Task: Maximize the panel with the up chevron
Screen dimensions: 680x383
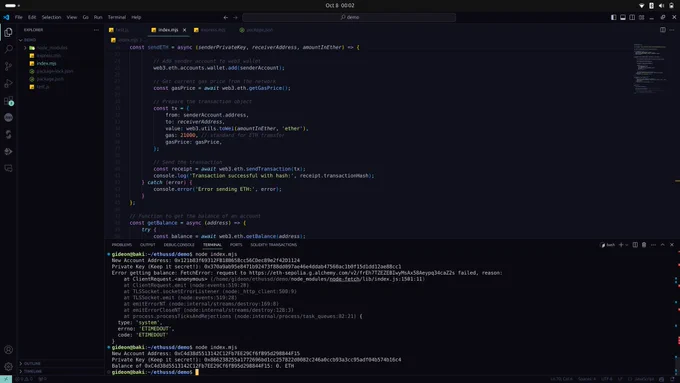Action: click(x=663, y=245)
